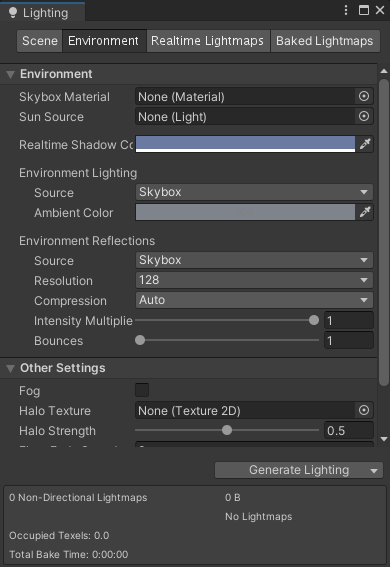390x567 pixels.
Task: Open Environment Reflections Source dropdown
Action: coord(254,260)
